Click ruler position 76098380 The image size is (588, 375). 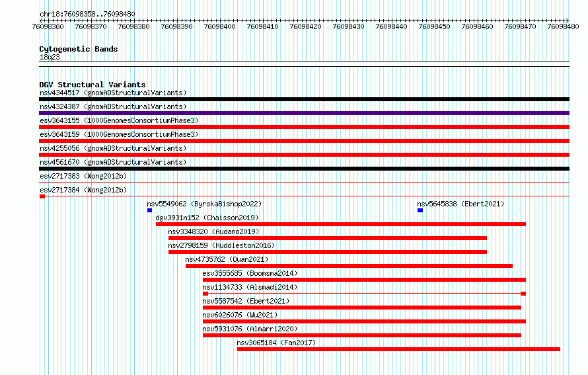pyautogui.click(x=134, y=26)
